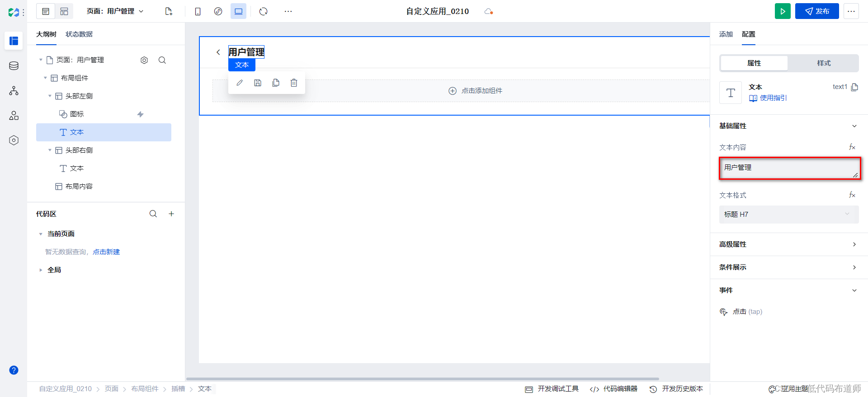Search the outline tree with magnifier icon
This screenshot has height=397, width=868.
pyautogui.click(x=162, y=60)
